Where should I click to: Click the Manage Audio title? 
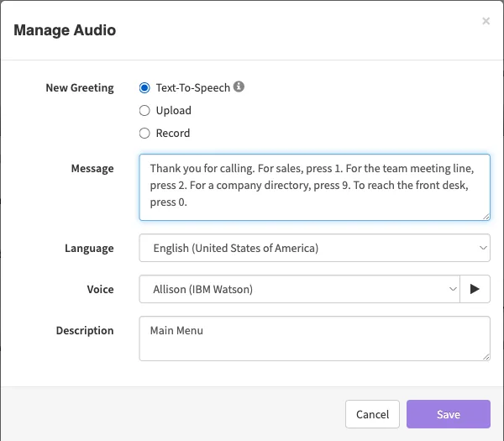(x=65, y=30)
